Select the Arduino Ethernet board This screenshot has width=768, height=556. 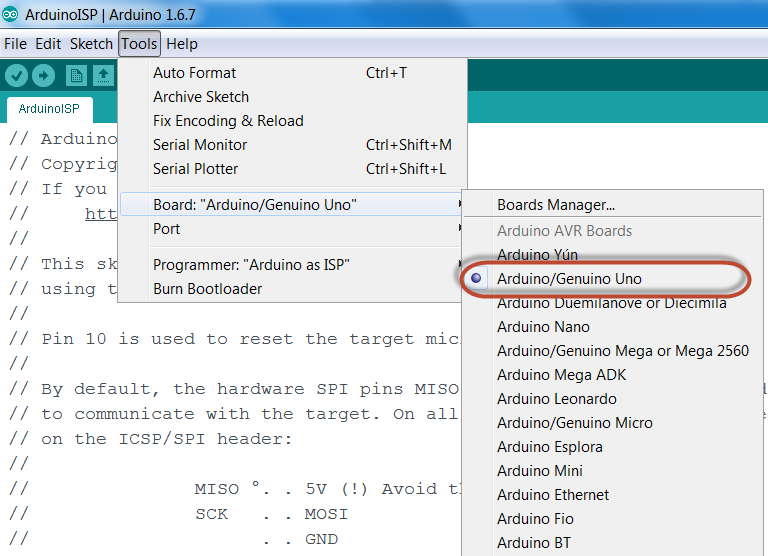pyautogui.click(x=613, y=495)
